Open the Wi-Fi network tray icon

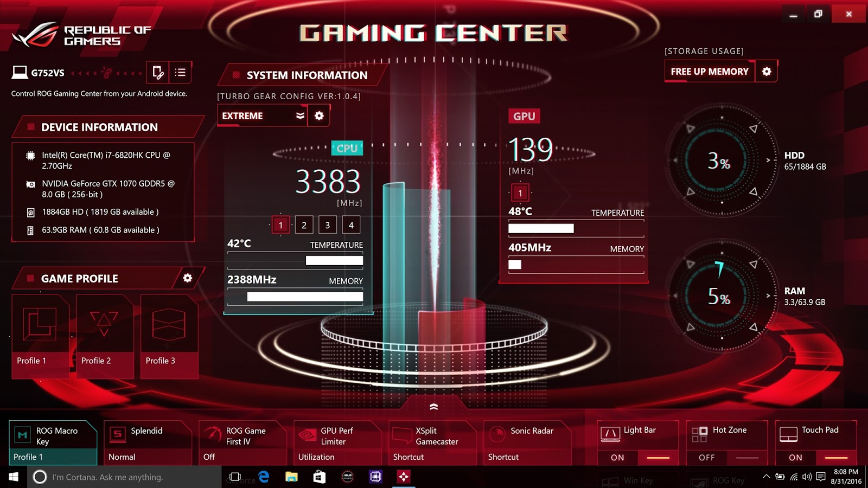coord(794,477)
